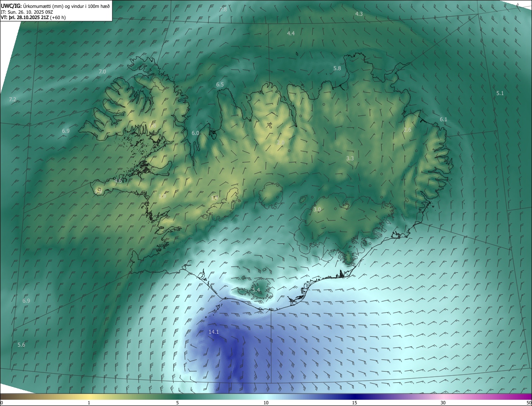Viewport: 532px width, 406px height.
Task: Click the 'IT: Sun. 26. 10. 2025 09Z' line
Action: (27, 12)
